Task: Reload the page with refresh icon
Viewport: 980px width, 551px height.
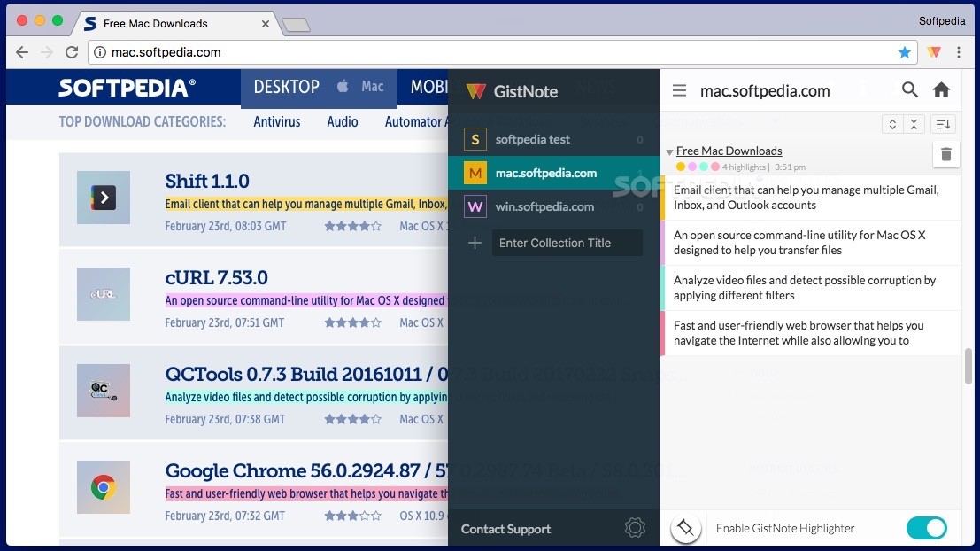Action: (x=71, y=52)
